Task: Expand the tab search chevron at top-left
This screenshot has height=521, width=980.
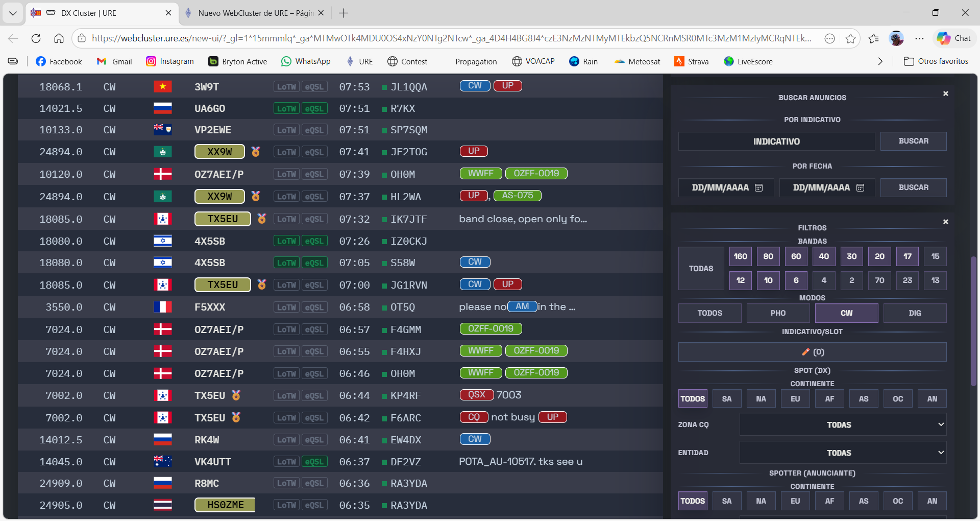Action: click(x=13, y=13)
